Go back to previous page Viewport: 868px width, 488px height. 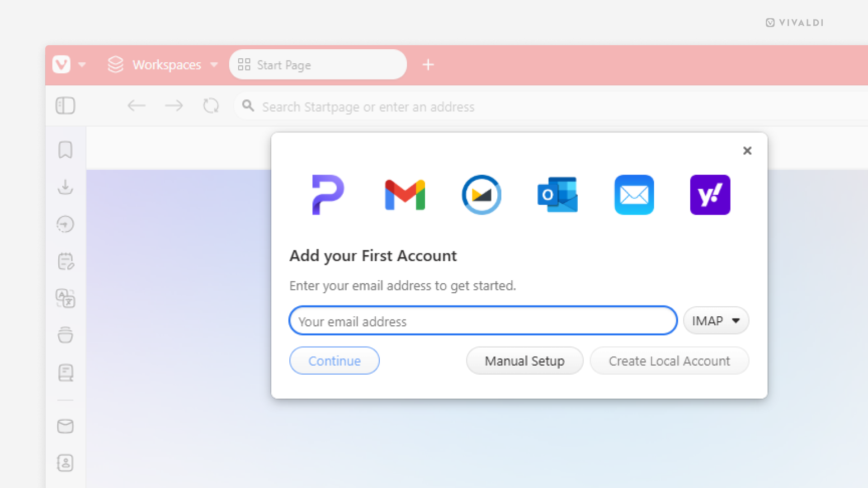(136, 106)
